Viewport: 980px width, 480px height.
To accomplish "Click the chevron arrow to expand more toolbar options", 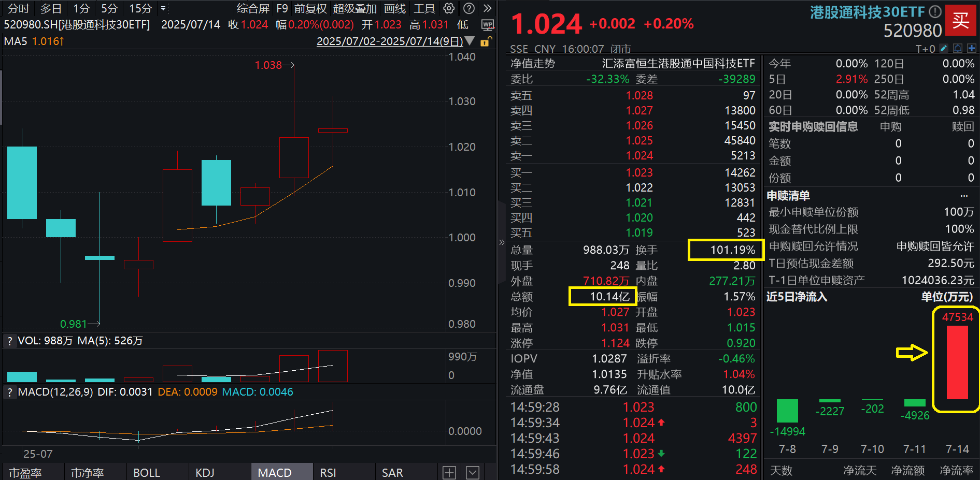I will tap(488, 8).
